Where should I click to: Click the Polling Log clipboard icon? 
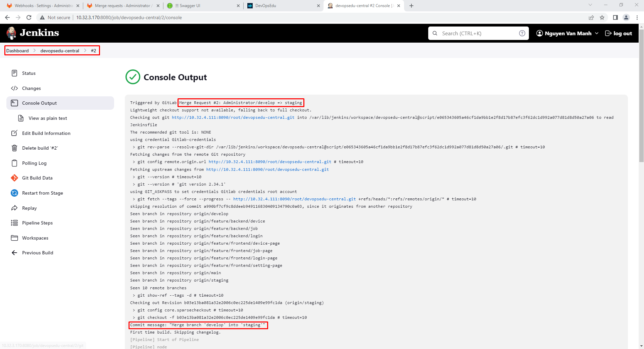[x=14, y=163]
